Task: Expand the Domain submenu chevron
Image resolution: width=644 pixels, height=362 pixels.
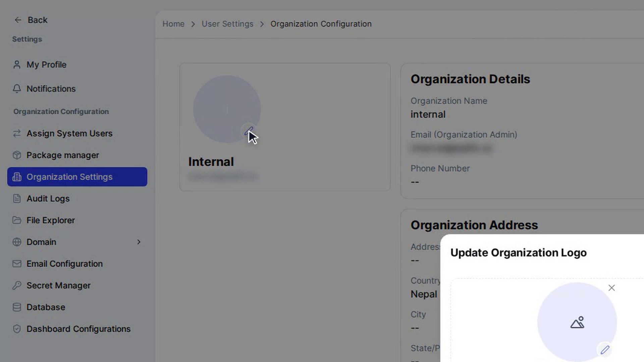Action: pos(139,242)
